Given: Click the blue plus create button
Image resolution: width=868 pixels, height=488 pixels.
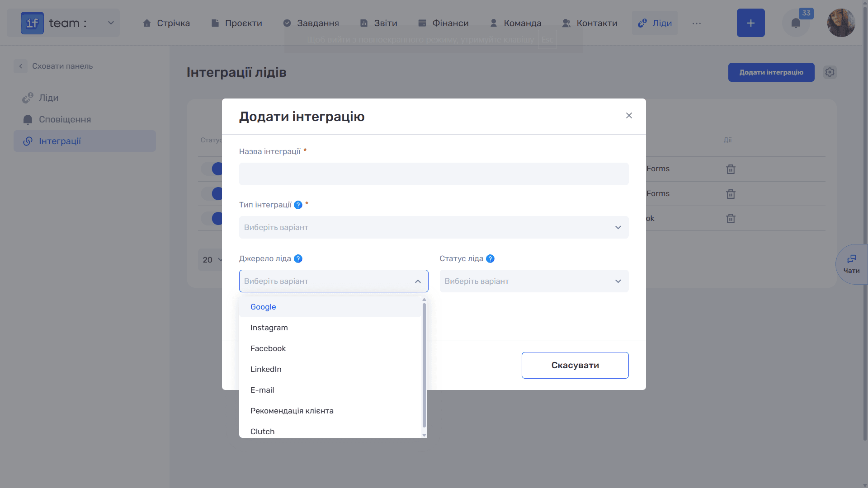Looking at the screenshot, I should [x=750, y=23].
